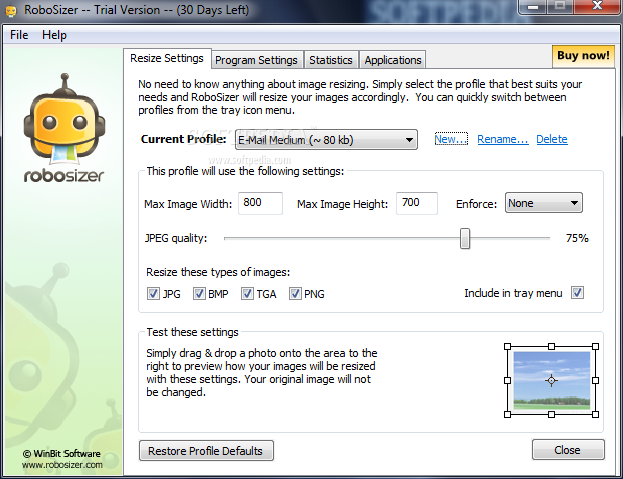Click the Close button
623x479 pixels.
(568, 450)
